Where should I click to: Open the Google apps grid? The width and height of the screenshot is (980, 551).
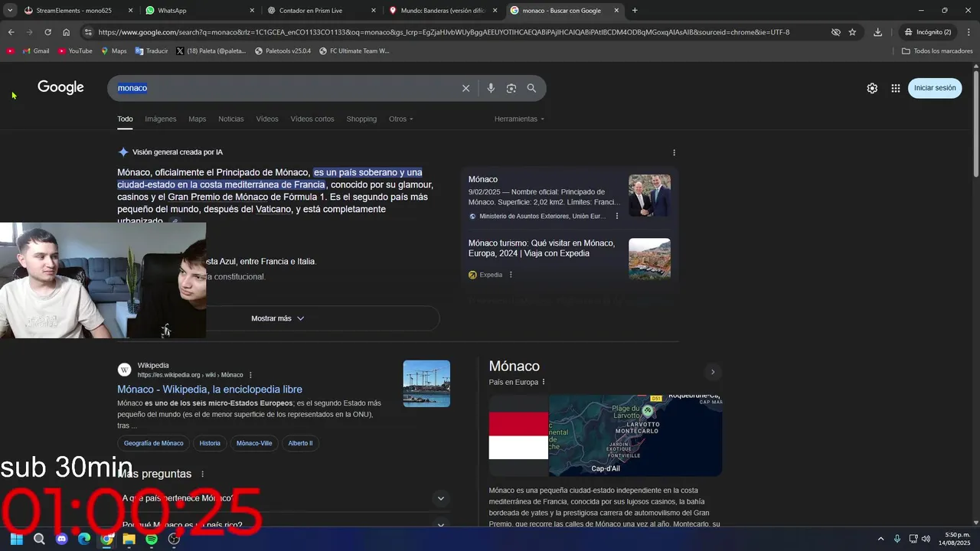point(895,88)
